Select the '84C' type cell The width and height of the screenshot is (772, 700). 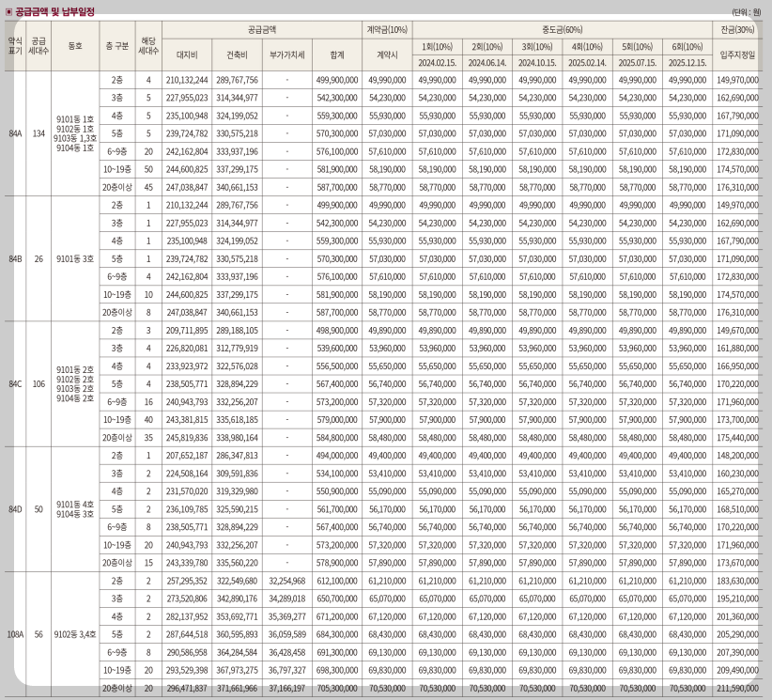coord(15,383)
